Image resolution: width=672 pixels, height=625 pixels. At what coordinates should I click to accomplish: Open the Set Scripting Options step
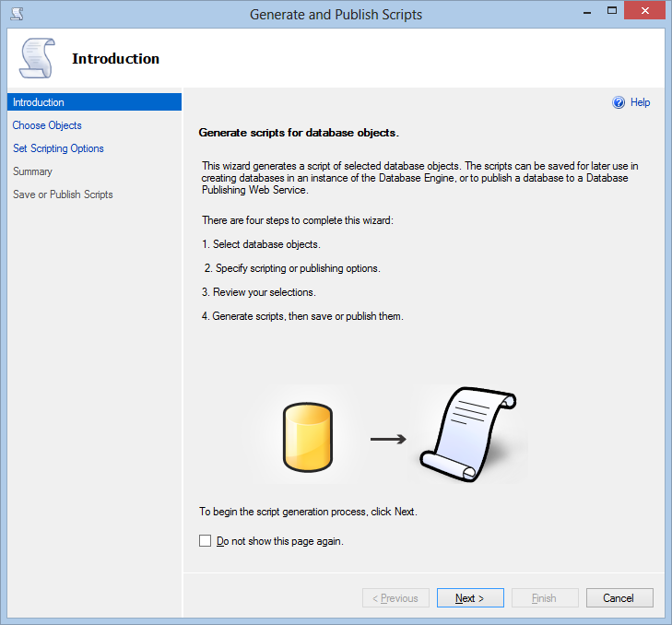point(58,148)
